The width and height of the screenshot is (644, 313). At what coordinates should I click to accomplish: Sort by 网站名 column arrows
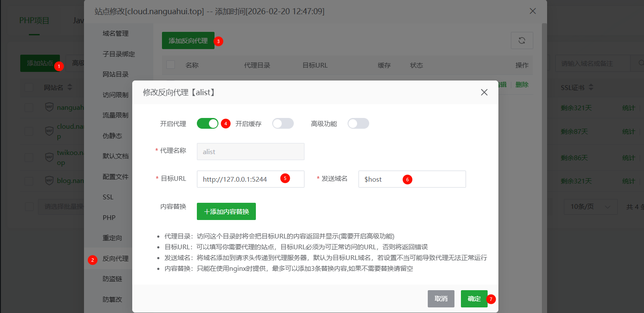tap(70, 87)
